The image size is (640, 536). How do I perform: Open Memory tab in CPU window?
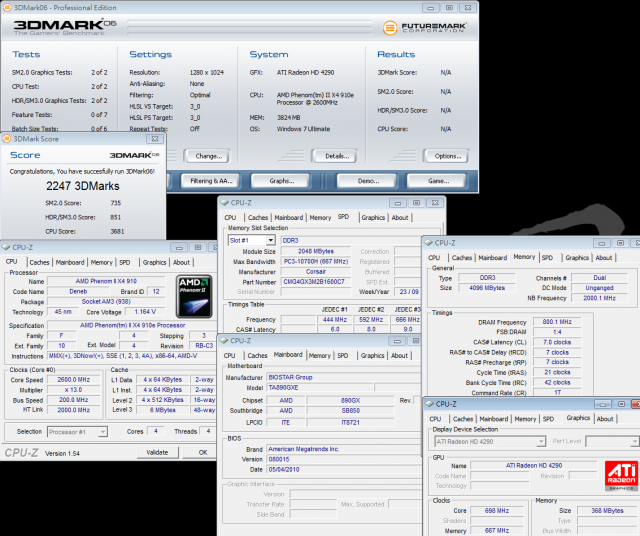coord(102,262)
